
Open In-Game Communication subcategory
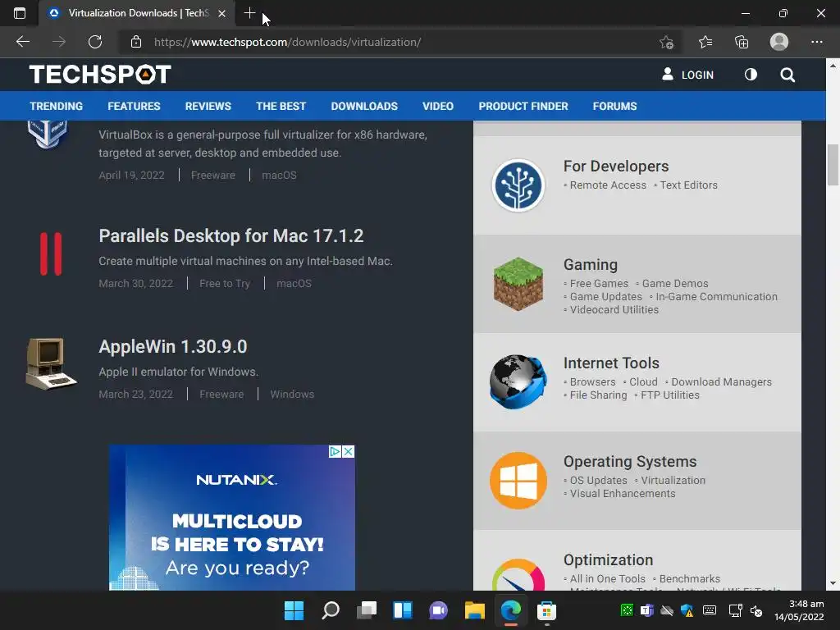[716, 296]
